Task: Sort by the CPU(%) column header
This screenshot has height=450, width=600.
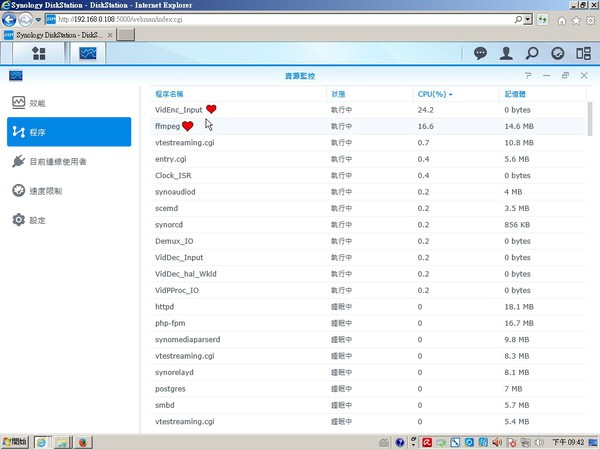Action: (x=434, y=94)
